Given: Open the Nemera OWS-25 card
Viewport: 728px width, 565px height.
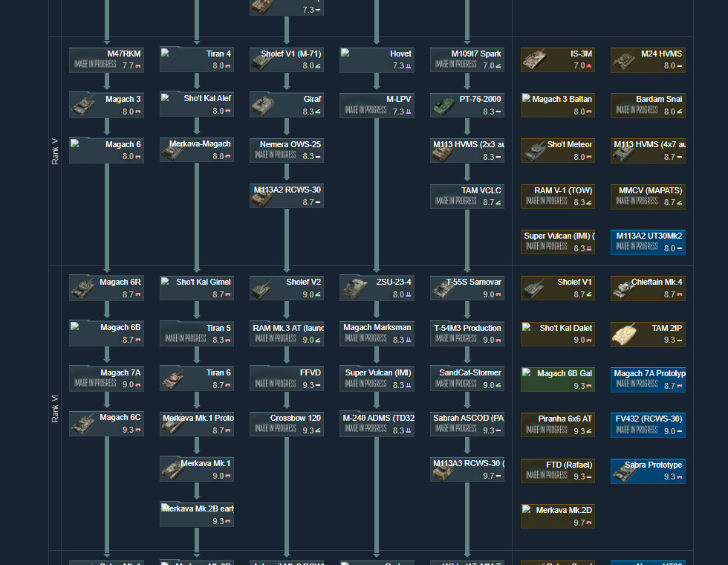Looking at the screenshot, I should click(x=287, y=150).
